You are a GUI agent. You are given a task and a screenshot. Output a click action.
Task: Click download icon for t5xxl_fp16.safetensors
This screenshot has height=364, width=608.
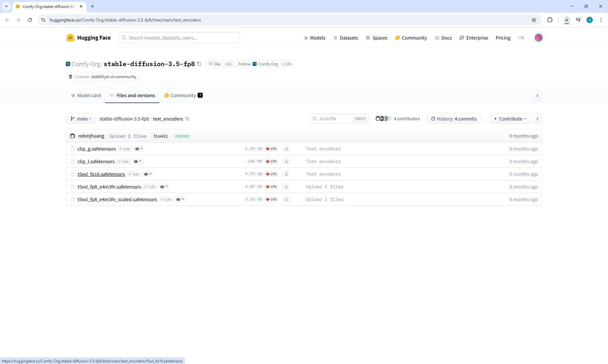coord(286,174)
